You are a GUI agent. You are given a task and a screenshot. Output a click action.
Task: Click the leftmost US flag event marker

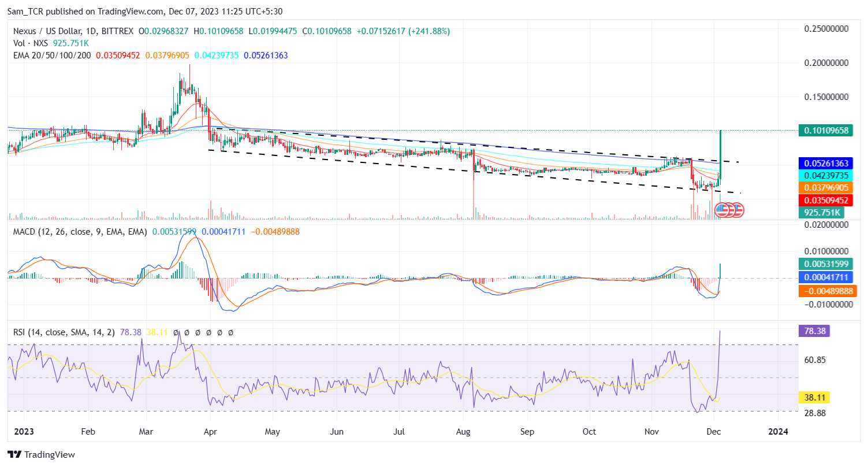coord(722,210)
